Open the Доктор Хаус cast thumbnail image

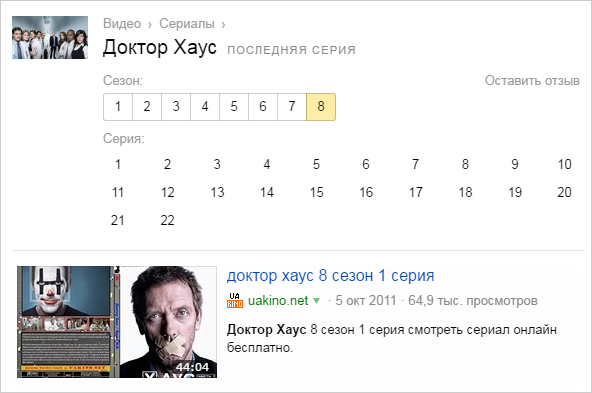point(50,37)
